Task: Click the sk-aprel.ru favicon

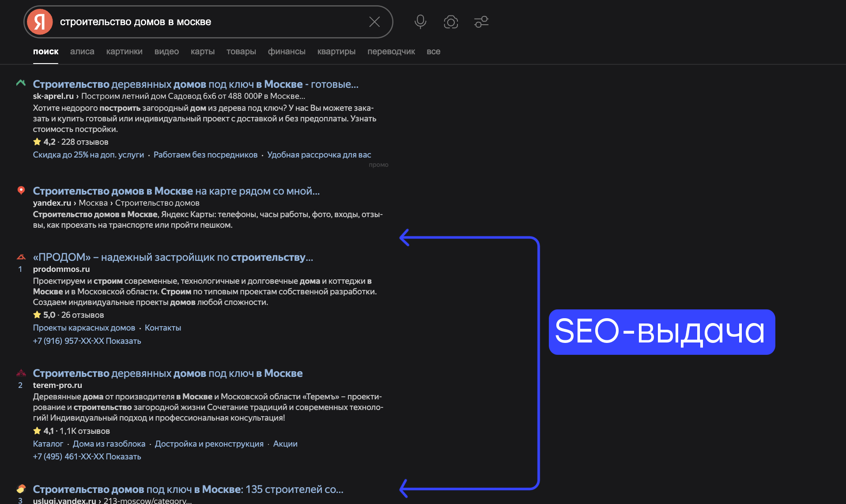Action: tap(21, 83)
